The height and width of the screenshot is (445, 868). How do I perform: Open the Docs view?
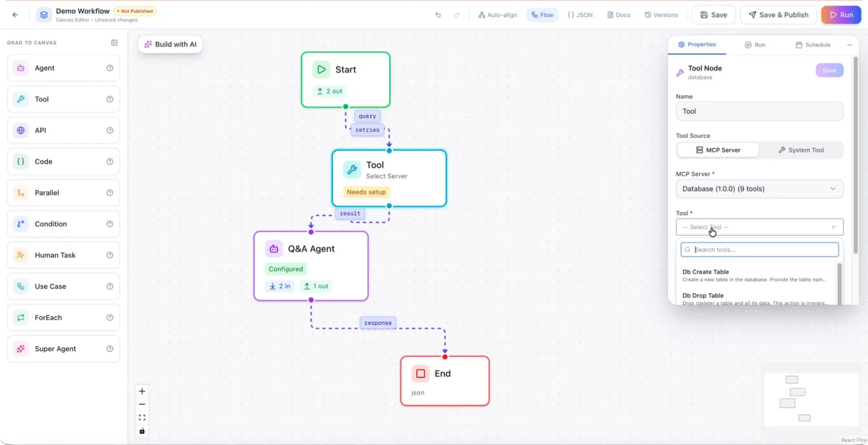point(618,15)
